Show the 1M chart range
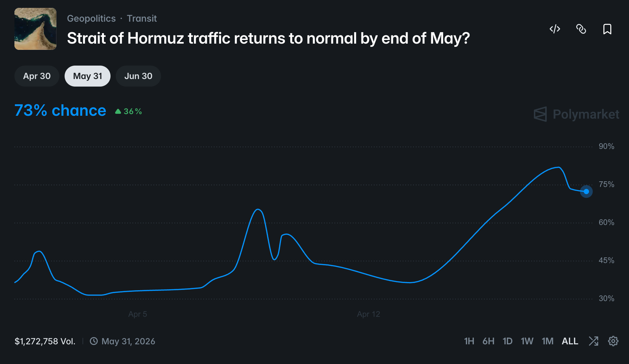 point(547,341)
